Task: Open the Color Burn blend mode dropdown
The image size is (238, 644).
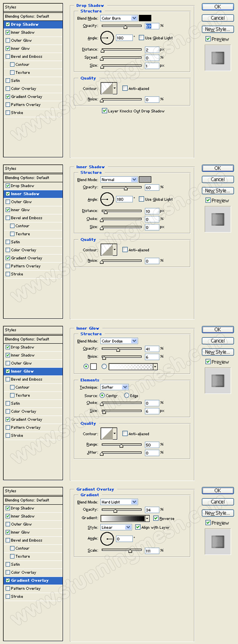Action: [119, 18]
